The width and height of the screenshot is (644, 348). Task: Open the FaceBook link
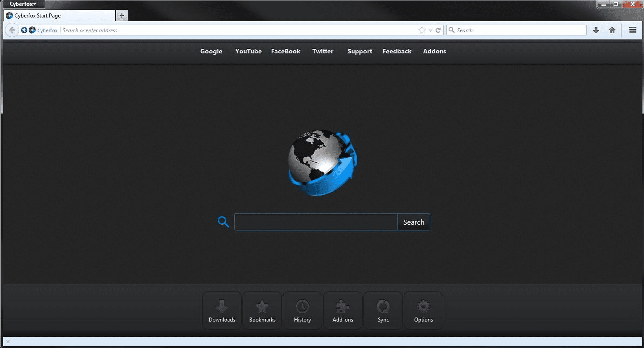(285, 51)
